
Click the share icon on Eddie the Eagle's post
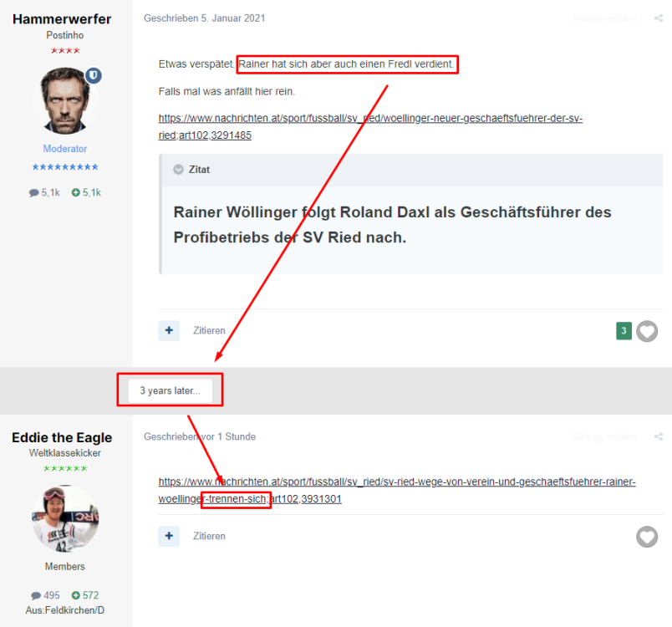(x=659, y=436)
